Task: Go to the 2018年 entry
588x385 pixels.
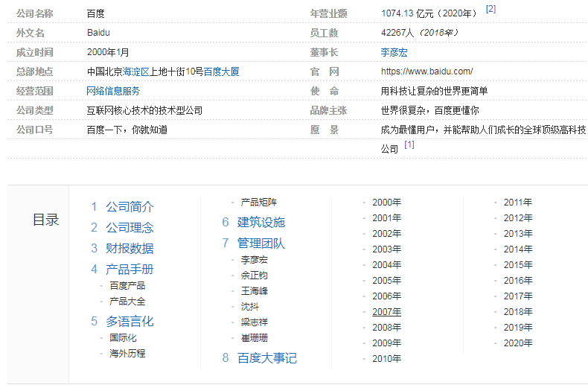Action: (518, 312)
